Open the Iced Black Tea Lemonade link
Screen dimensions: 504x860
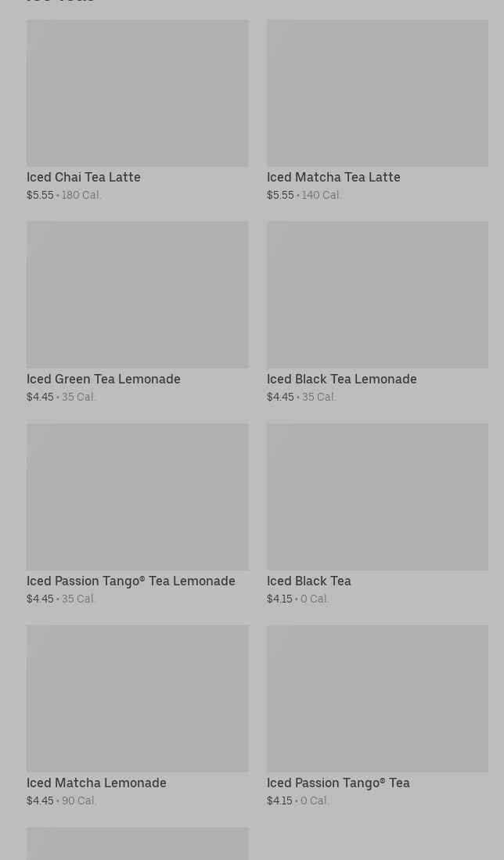(x=341, y=380)
